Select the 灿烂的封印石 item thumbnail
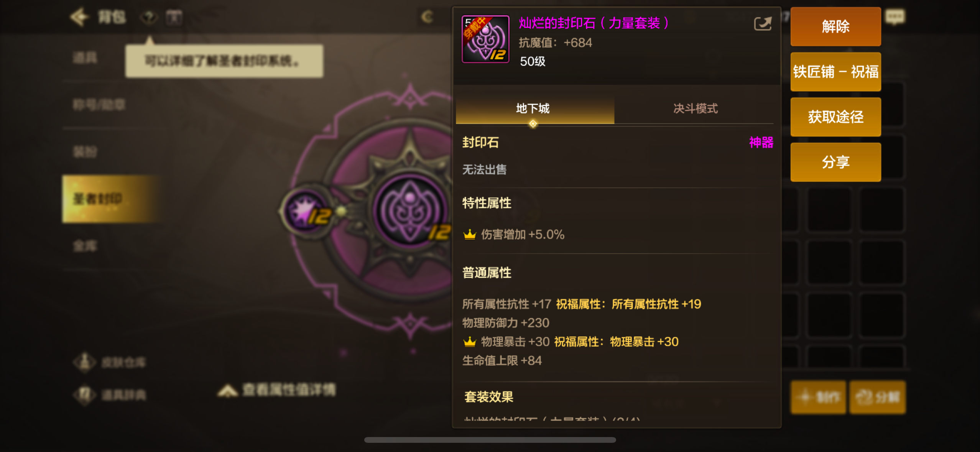This screenshot has height=452, width=980. [485, 39]
